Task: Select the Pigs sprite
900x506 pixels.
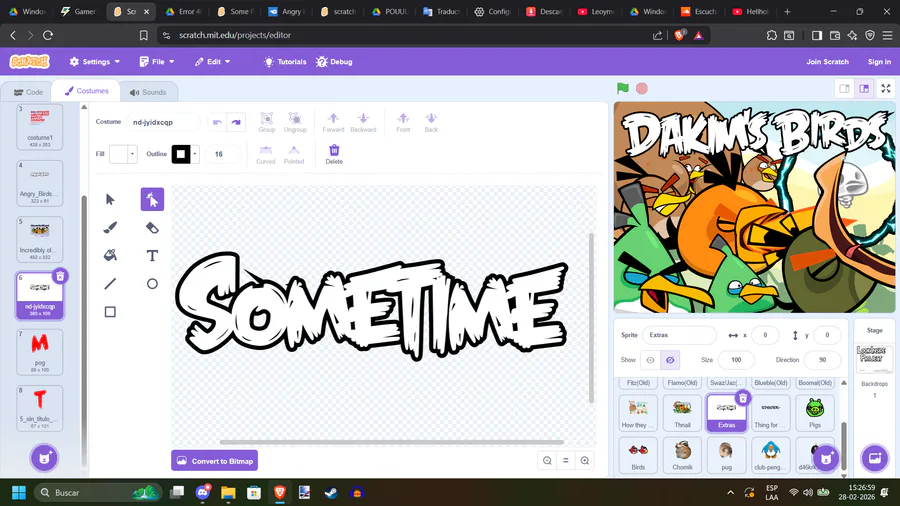Action: (x=814, y=412)
